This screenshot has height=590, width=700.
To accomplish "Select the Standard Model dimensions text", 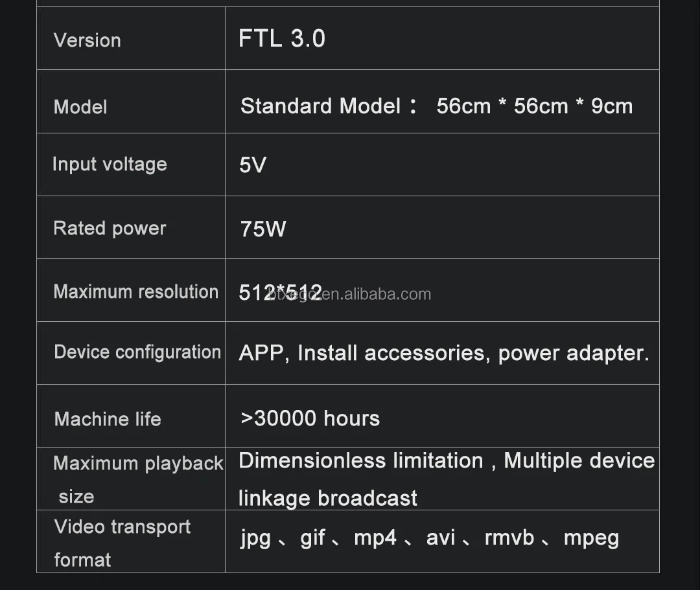I will coord(436,106).
